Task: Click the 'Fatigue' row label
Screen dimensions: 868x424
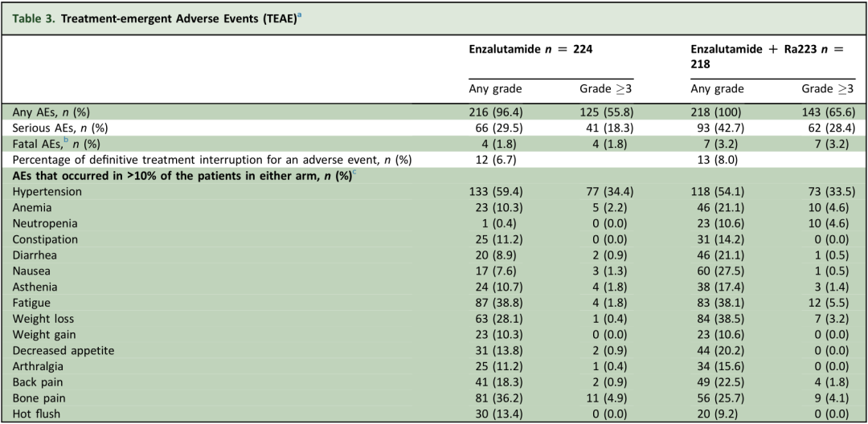Action: point(31,303)
